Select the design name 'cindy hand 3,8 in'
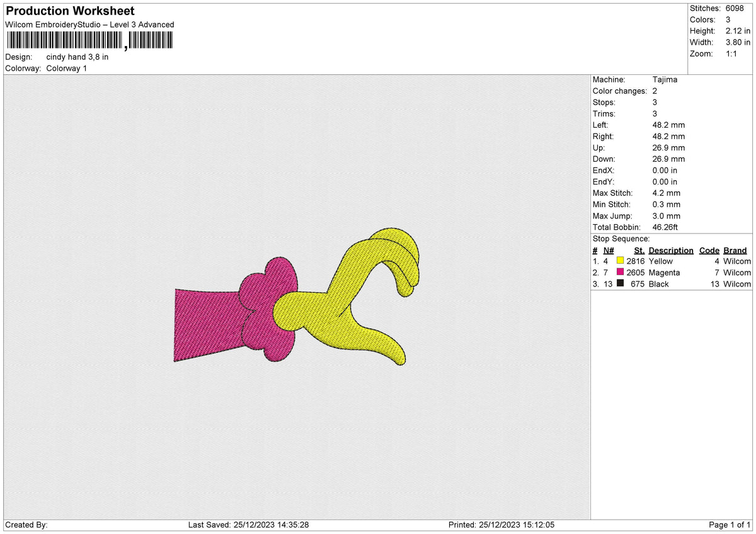 [77, 57]
